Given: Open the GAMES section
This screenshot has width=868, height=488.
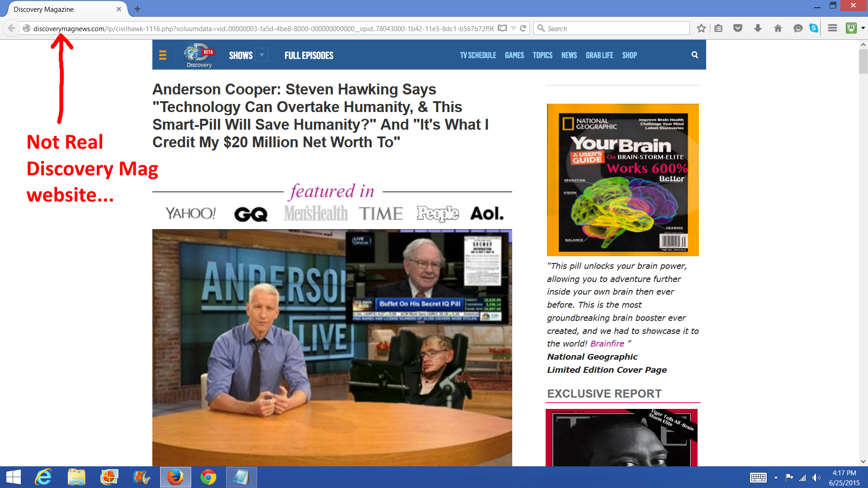Looking at the screenshot, I should pyautogui.click(x=514, y=55).
